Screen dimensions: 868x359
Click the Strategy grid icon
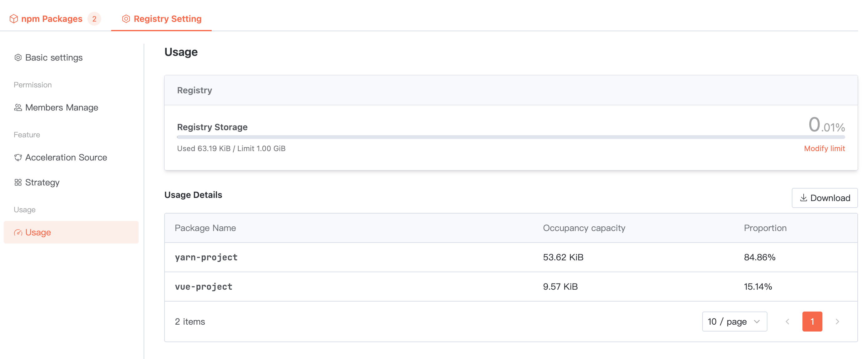point(18,183)
